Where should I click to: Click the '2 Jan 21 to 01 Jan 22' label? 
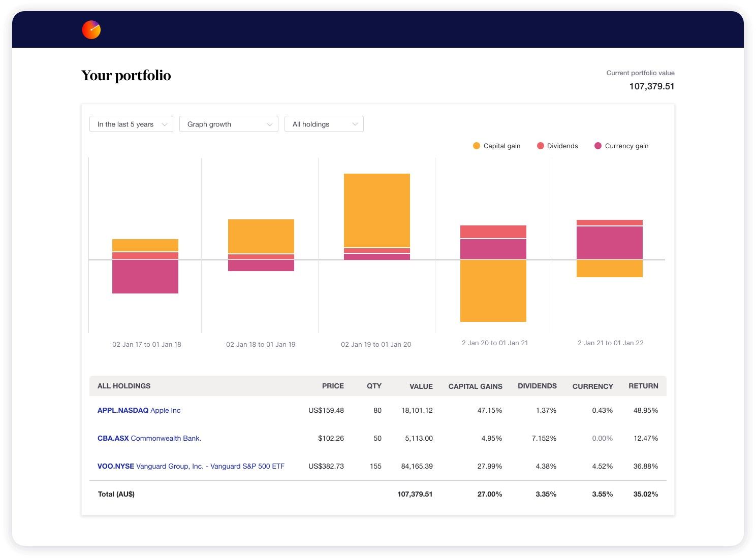(611, 343)
